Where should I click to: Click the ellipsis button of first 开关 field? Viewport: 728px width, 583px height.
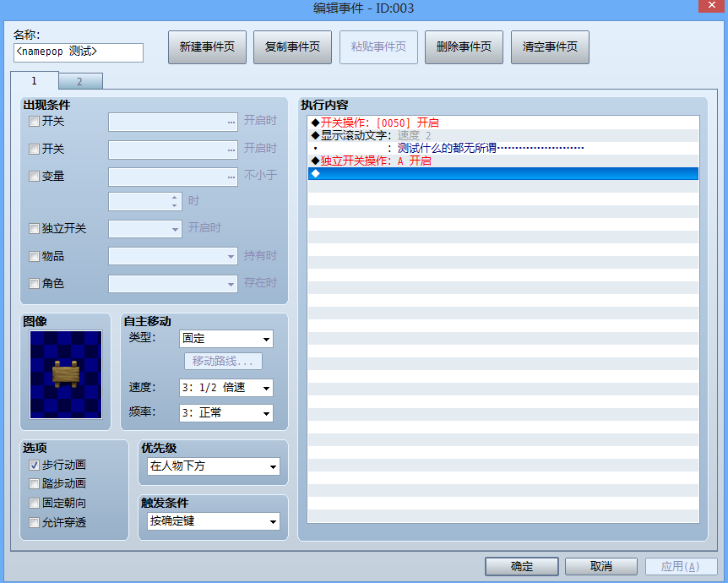tap(231, 123)
